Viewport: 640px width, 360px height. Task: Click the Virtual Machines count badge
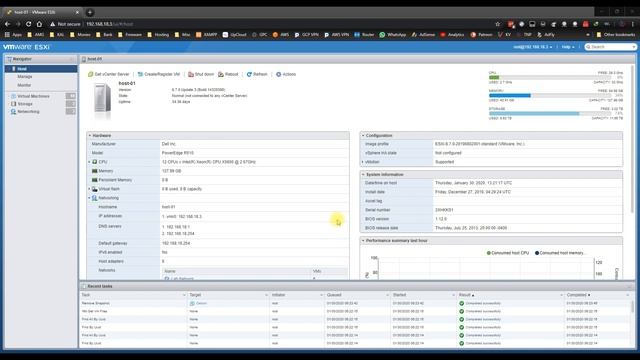[71, 96]
